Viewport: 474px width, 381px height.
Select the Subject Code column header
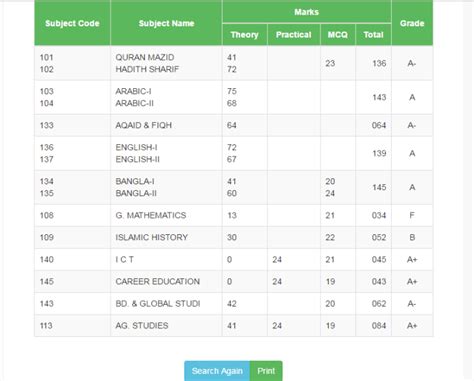coord(72,23)
